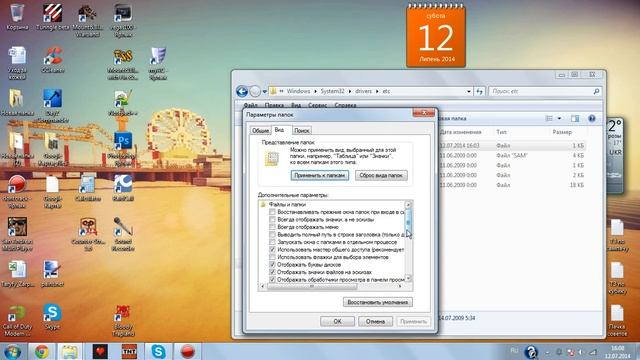The image size is (640, 360).
Task: Uncheck Отображать буквы дисков
Action: [272, 264]
